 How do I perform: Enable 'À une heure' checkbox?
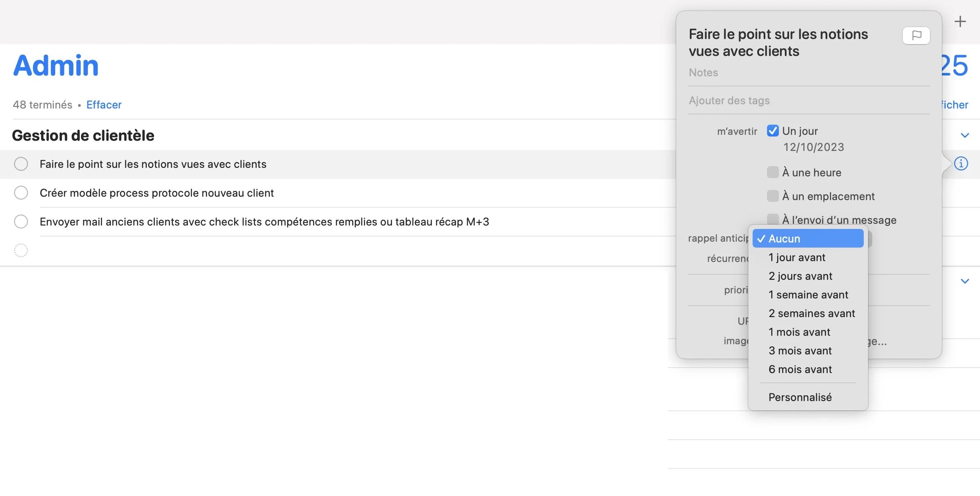click(x=773, y=172)
